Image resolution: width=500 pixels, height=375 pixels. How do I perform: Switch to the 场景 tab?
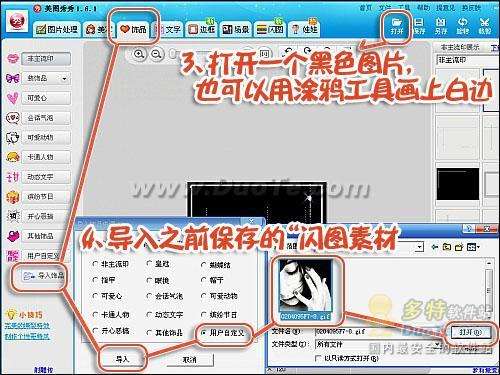236,29
